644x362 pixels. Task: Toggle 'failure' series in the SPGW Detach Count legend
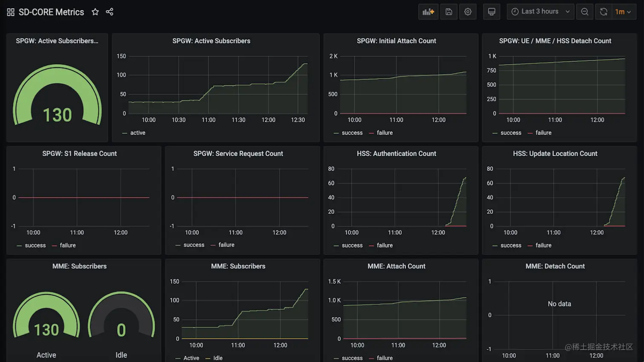coord(543,133)
